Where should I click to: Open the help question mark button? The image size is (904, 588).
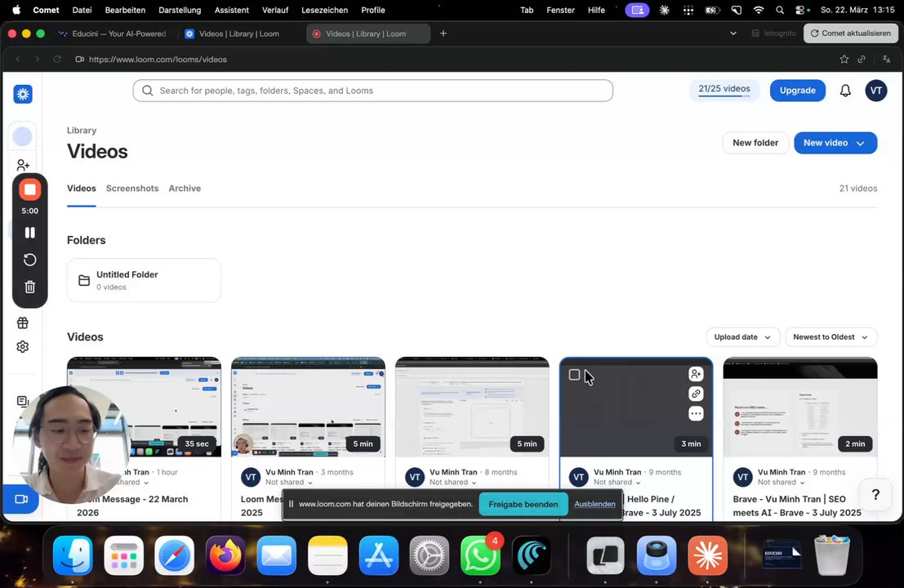[875, 495]
